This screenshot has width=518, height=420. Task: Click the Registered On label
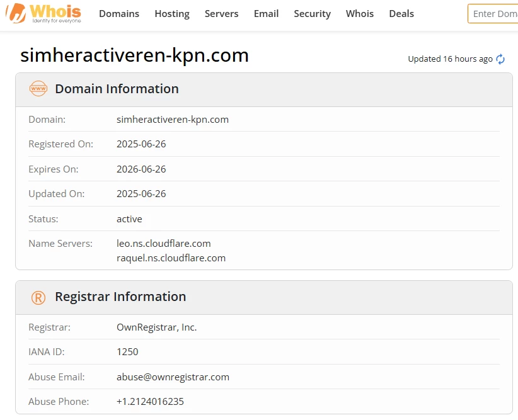60,144
